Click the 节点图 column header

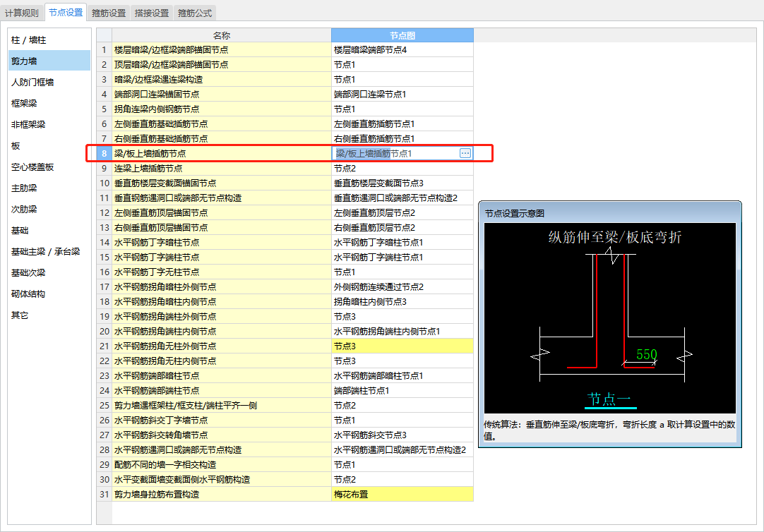click(402, 35)
